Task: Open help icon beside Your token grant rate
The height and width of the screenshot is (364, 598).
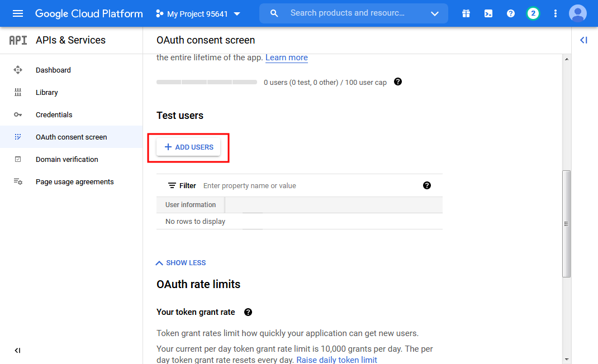Action: pyautogui.click(x=248, y=312)
